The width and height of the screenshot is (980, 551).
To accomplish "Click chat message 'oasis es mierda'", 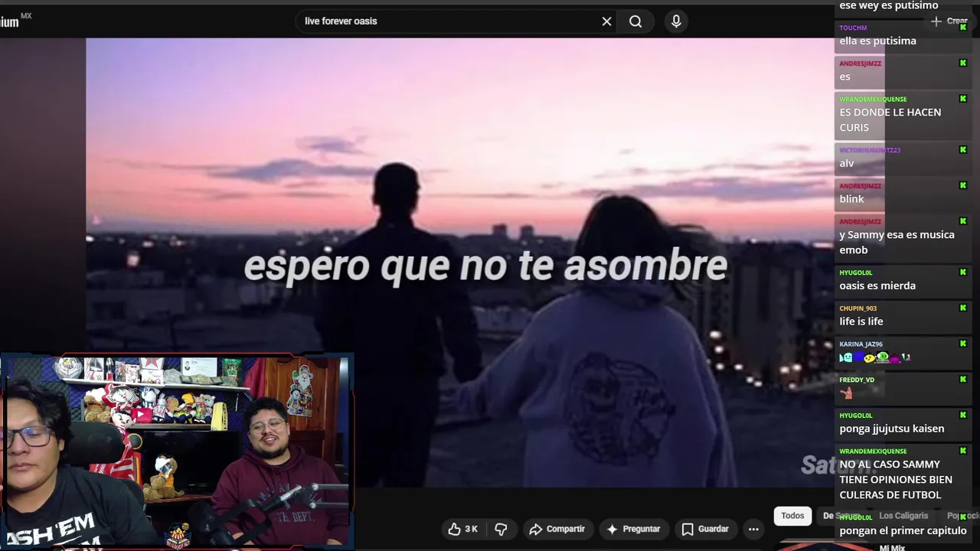I will click(877, 285).
